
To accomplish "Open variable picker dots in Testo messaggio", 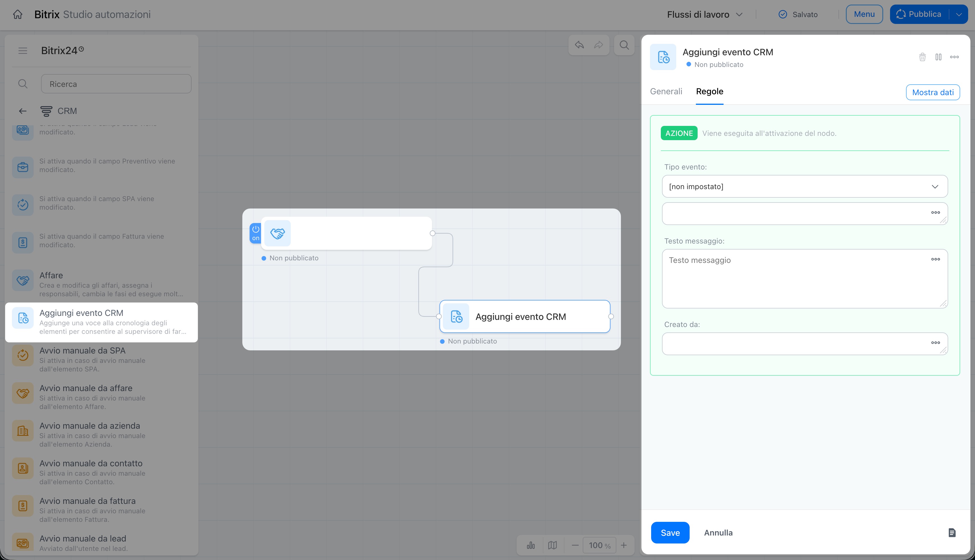I will coord(935,259).
